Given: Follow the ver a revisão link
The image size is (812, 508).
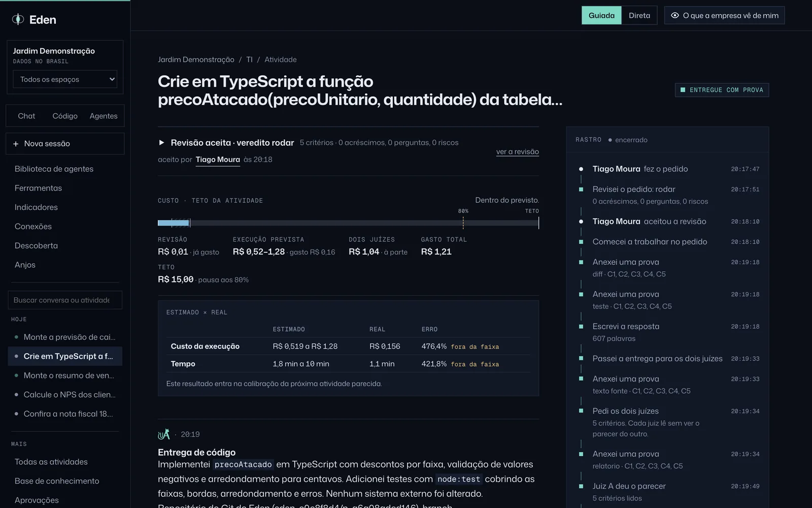Looking at the screenshot, I should click(x=517, y=152).
